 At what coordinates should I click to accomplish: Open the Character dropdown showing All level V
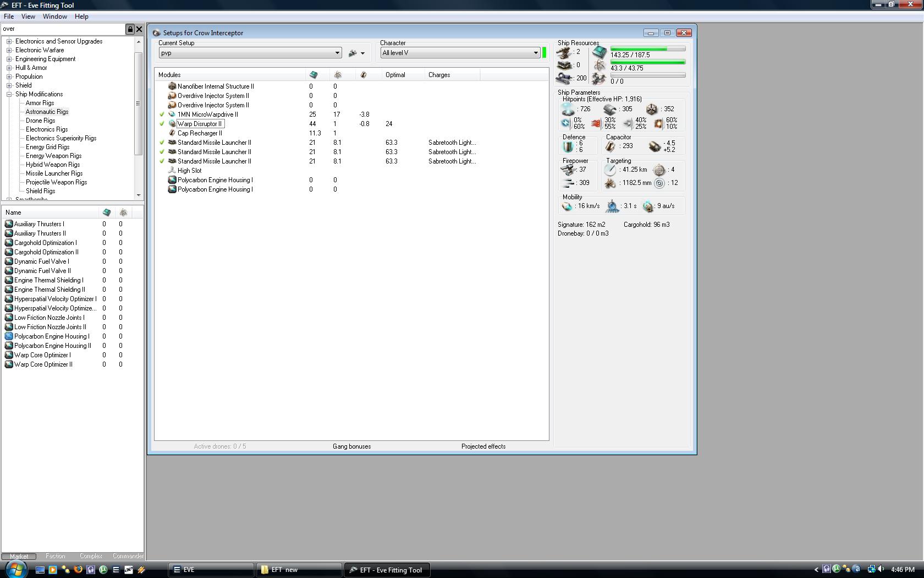tap(460, 53)
